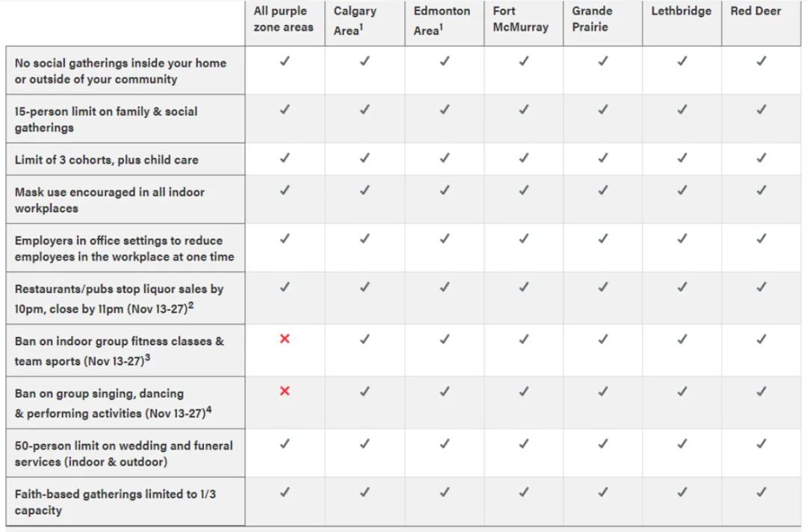This screenshot has height=532, width=807.
Task: Click the Faith-based gatherings row label
Action: [x=115, y=501]
